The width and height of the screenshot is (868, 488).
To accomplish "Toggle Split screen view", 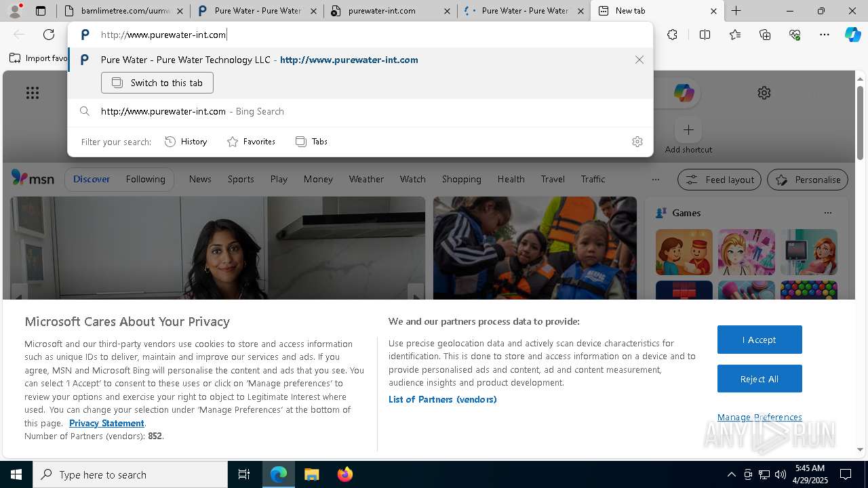I will (x=705, y=35).
